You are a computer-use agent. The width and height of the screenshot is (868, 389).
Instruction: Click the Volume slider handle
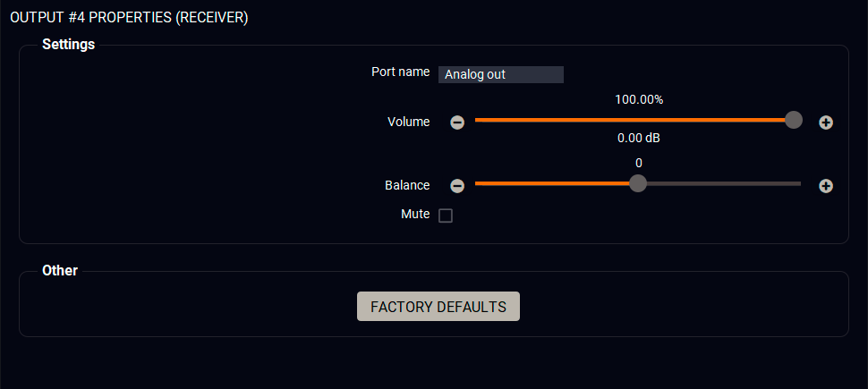(793, 120)
